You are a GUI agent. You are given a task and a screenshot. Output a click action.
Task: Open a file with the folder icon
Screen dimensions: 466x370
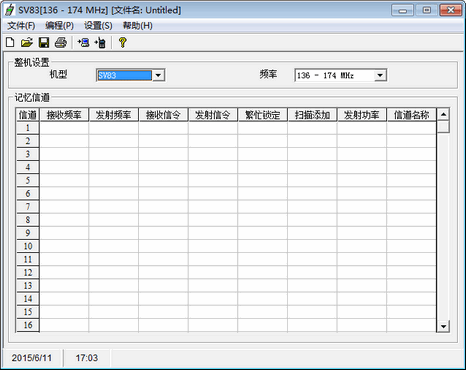click(x=27, y=42)
